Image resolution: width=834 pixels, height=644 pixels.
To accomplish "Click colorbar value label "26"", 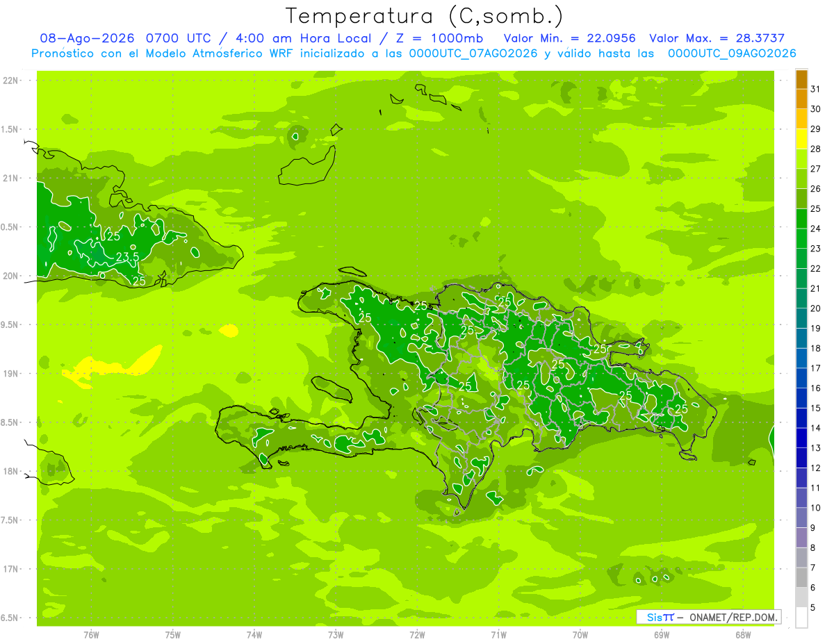I will [x=815, y=189].
